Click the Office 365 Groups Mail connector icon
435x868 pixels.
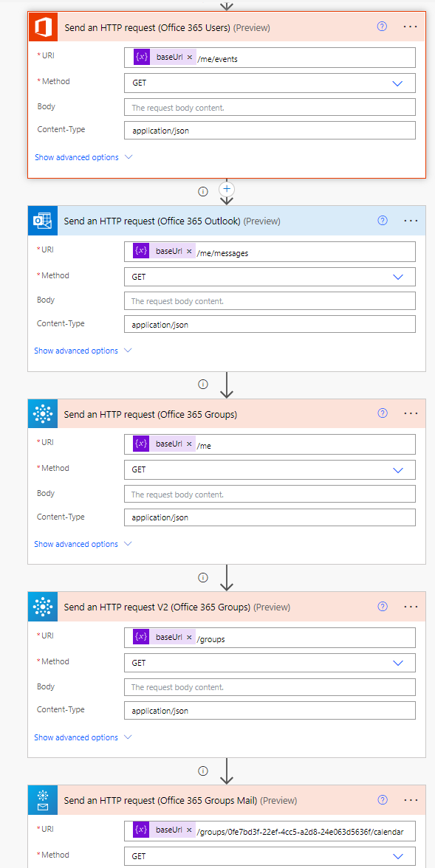point(42,800)
